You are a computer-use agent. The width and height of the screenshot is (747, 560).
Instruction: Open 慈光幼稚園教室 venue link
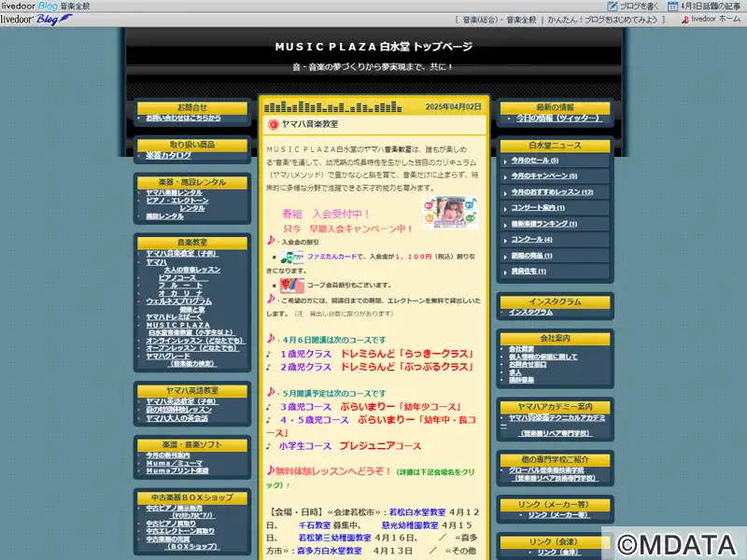click(x=410, y=525)
